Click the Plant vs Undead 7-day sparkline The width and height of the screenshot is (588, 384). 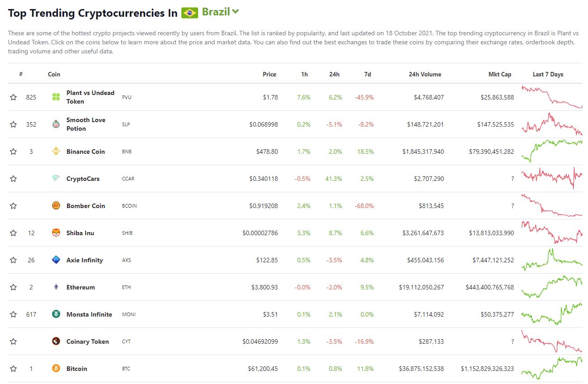tap(552, 97)
